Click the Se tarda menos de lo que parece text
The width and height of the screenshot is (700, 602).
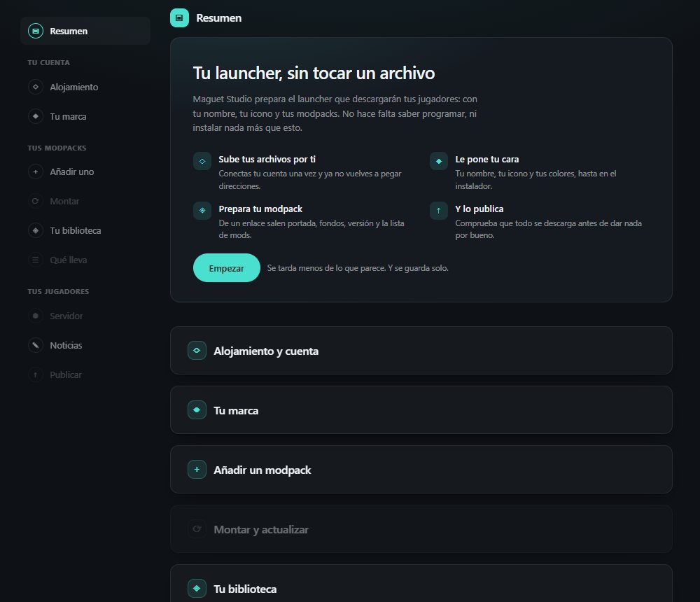point(358,268)
